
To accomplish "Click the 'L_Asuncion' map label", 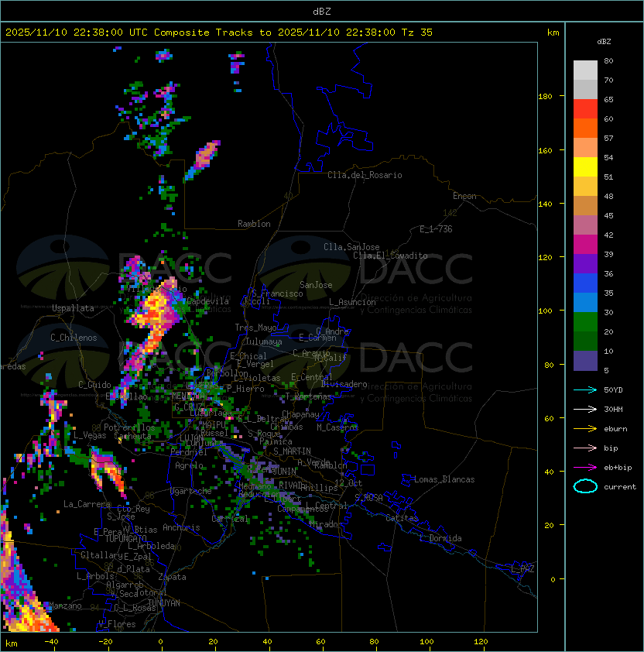I will (352, 302).
